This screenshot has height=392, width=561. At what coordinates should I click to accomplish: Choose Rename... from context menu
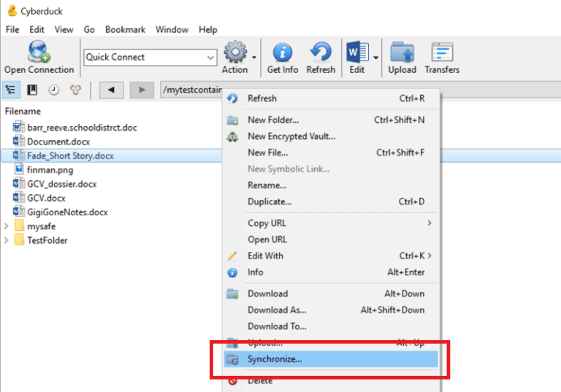pyautogui.click(x=331, y=185)
